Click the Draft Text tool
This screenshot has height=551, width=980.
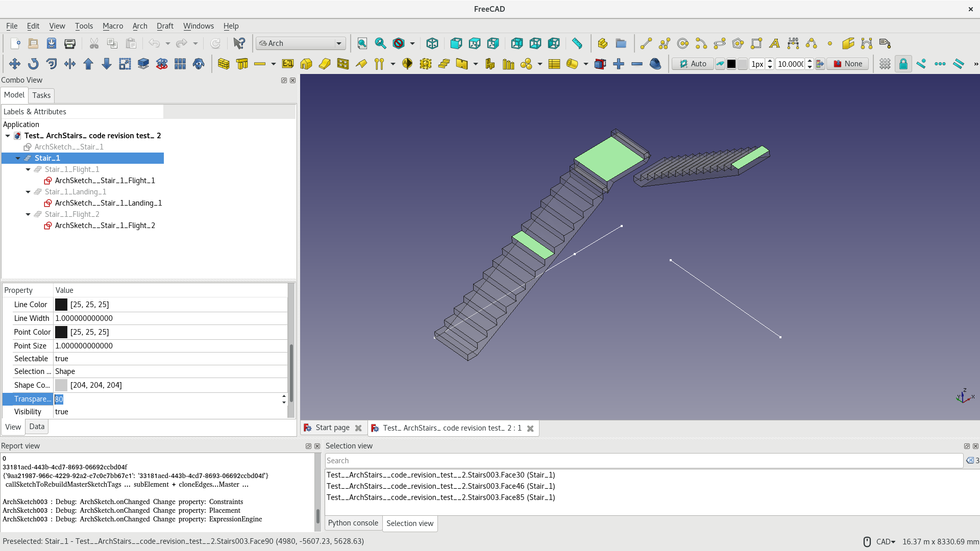(x=774, y=43)
